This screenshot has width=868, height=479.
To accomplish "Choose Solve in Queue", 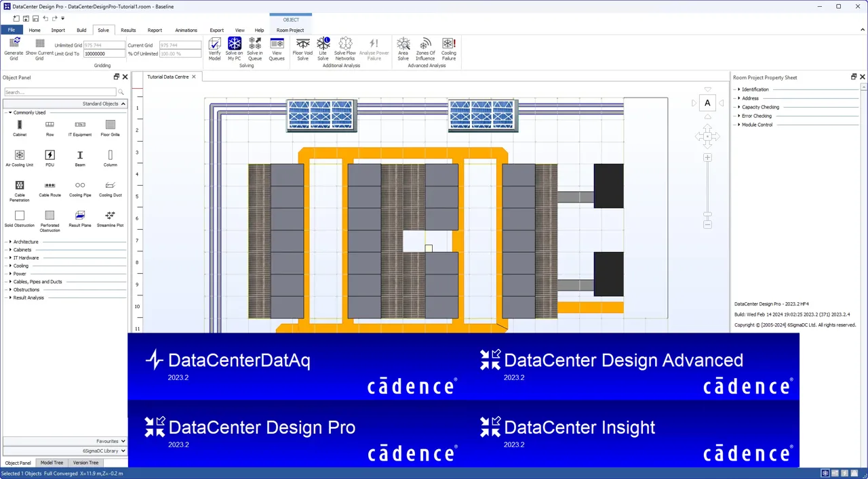I will 255,49.
